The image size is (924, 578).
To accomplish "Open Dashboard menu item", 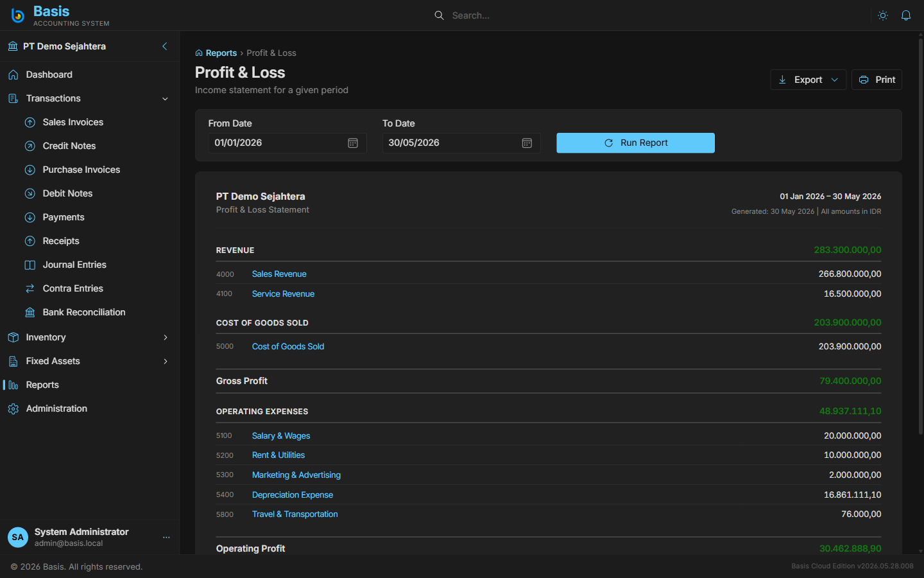I will coord(89,74).
